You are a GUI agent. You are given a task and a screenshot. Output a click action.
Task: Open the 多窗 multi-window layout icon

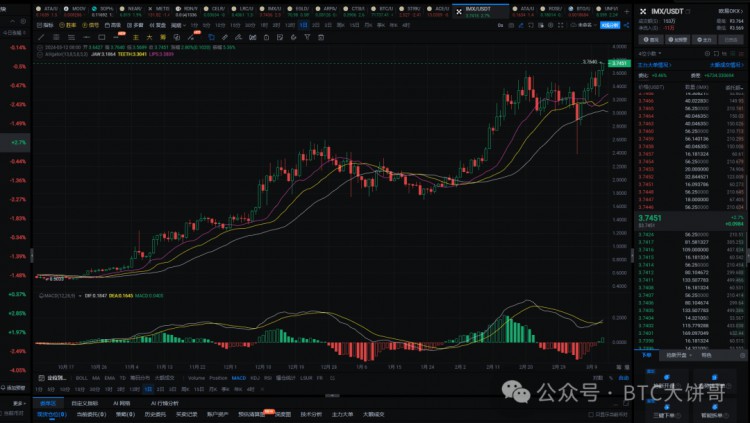pyautogui.click(x=135, y=25)
